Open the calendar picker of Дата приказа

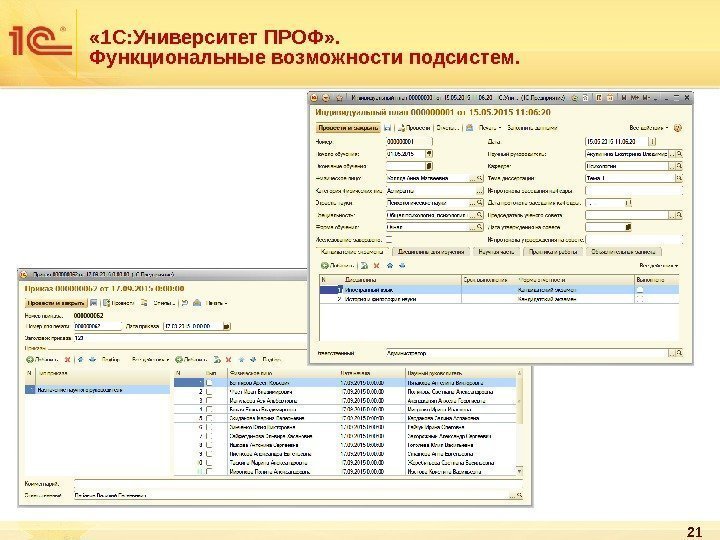pyautogui.click(x=226, y=326)
